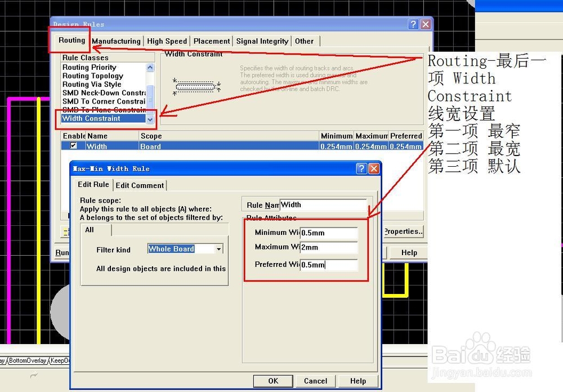The width and height of the screenshot is (563, 392).
Task: Open the Filter kind dropdown
Action: (x=218, y=248)
